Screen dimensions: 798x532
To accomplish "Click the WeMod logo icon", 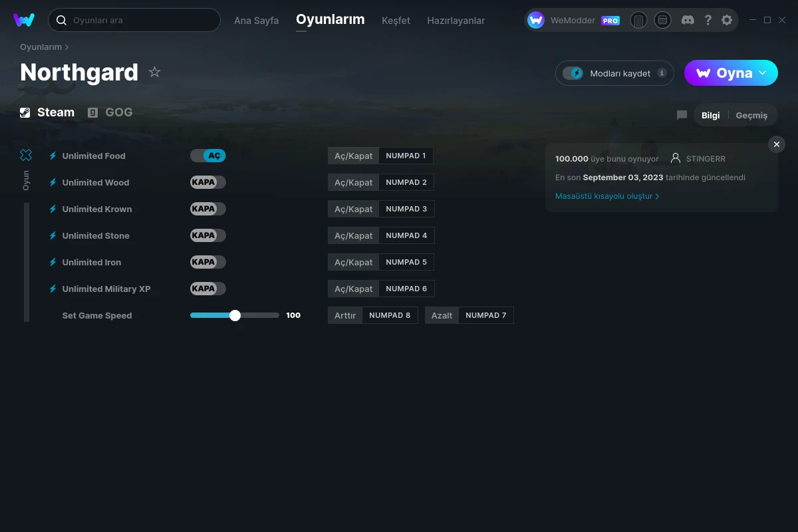I will pyautogui.click(x=24, y=20).
